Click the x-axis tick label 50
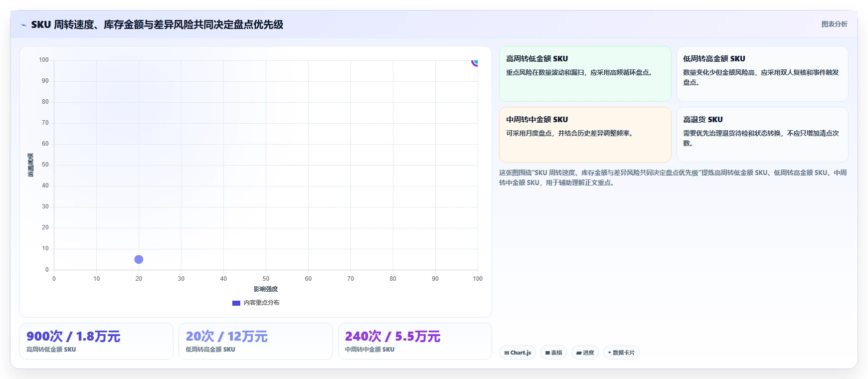This screenshot has width=868, height=379. (266, 279)
